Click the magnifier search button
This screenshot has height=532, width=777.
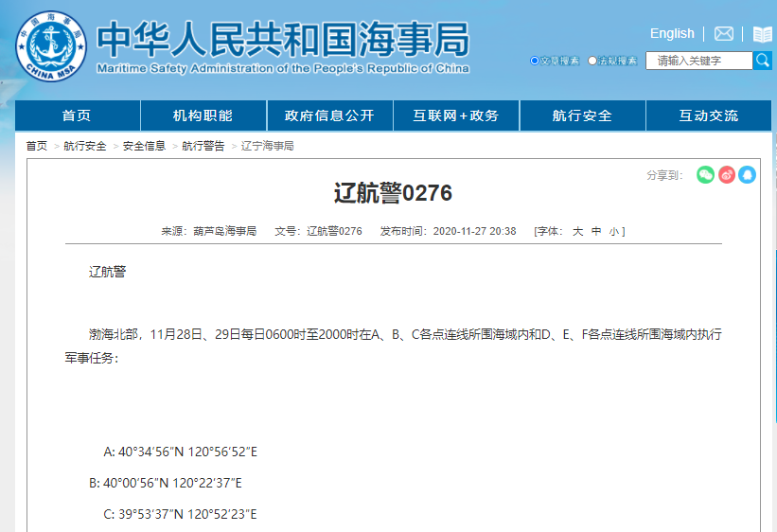click(x=763, y=61)
